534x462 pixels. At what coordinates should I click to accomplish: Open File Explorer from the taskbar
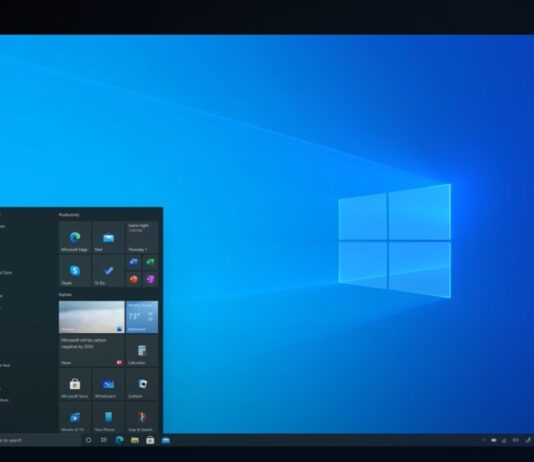tap(135, 440)
